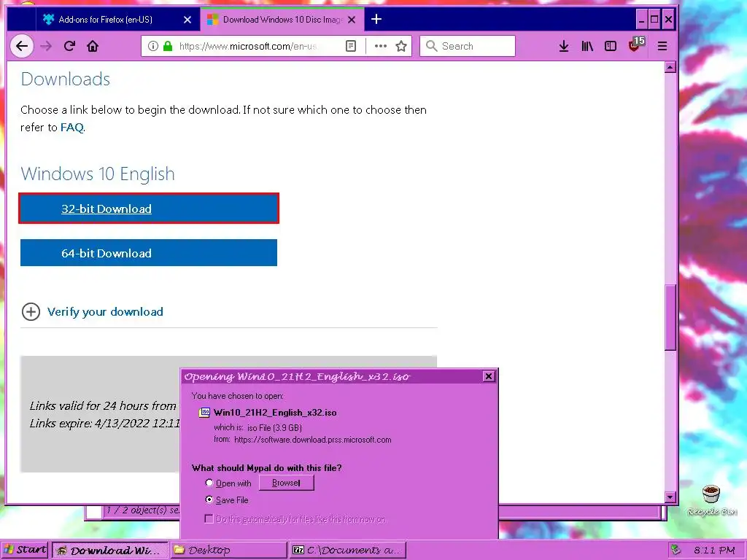Open the browser home page
This screenshot has width=747, height=560.
tap(93, 46)
